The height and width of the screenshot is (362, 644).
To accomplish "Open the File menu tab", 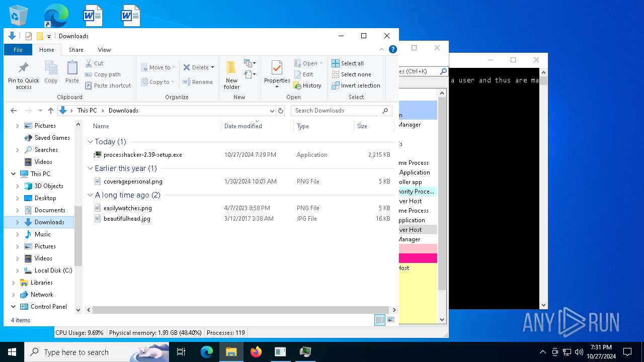I will (18, 50).
